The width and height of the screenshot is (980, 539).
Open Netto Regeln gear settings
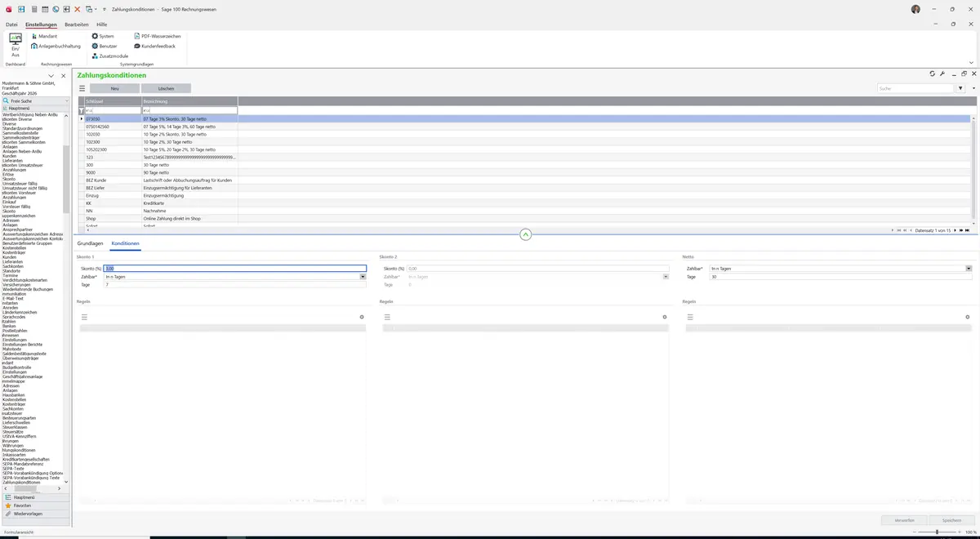pyautogui.click(x=968, y=317)
